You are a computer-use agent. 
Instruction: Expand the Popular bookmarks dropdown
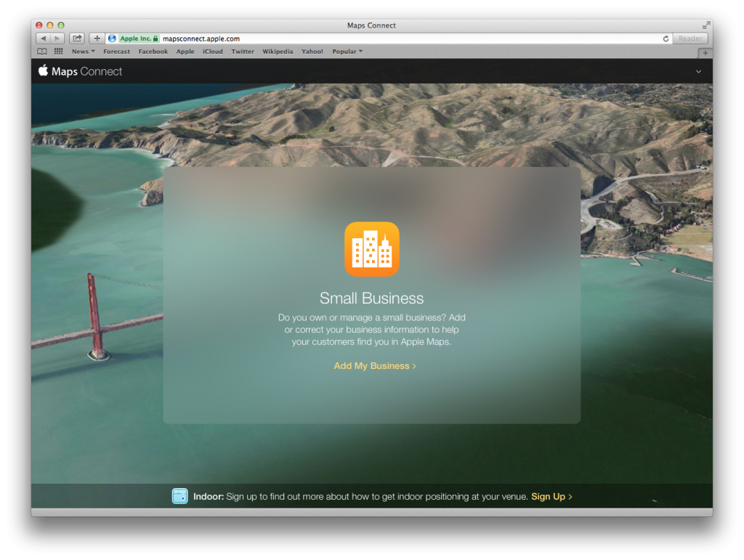[347, 52]
